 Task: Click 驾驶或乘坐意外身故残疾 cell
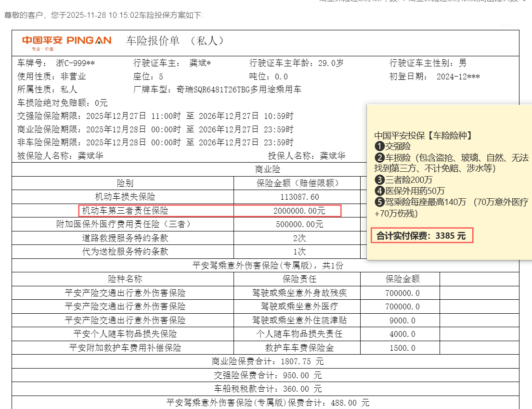pos(299,293)
